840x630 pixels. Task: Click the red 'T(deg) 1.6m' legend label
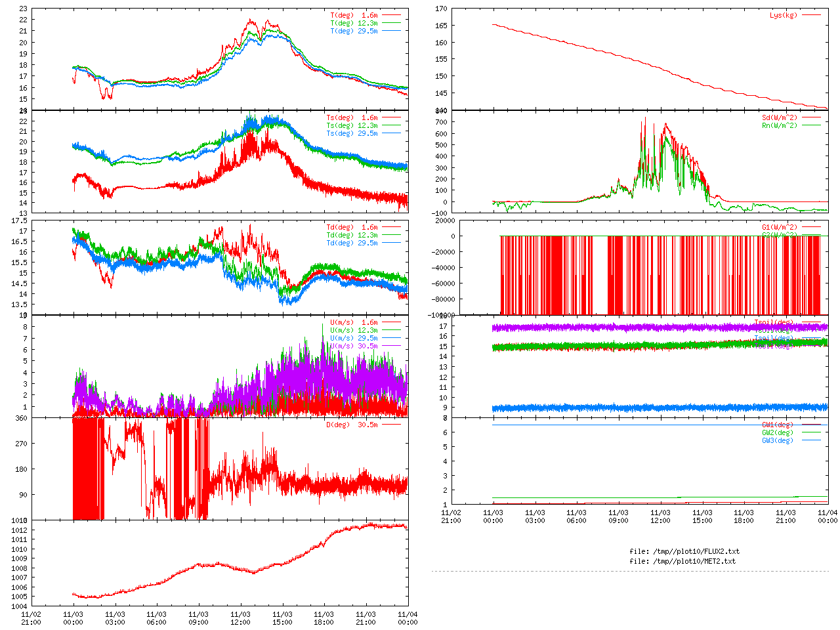[x=354, y=15]
